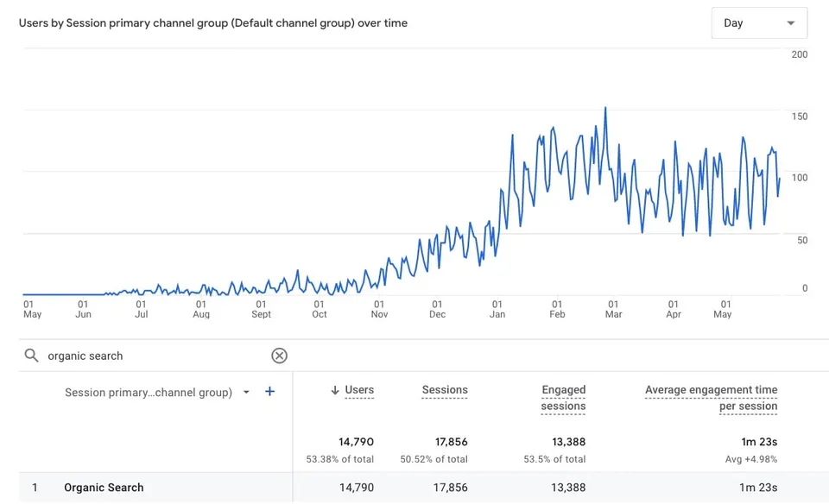The width and height of the screenshot is (829, 504).
Task: Click the 53.38% of total users text
Action: tap(340, 459)
